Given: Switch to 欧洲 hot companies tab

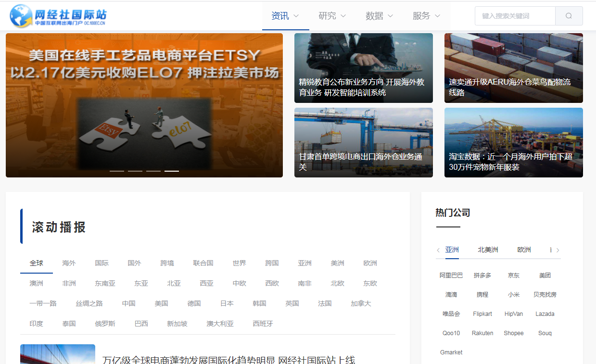Looking at the screenshot, I should tap(524, 250).
